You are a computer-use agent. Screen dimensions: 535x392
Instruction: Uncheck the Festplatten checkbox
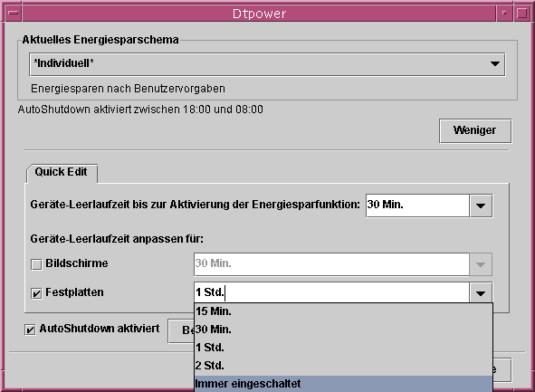[36, 293]
